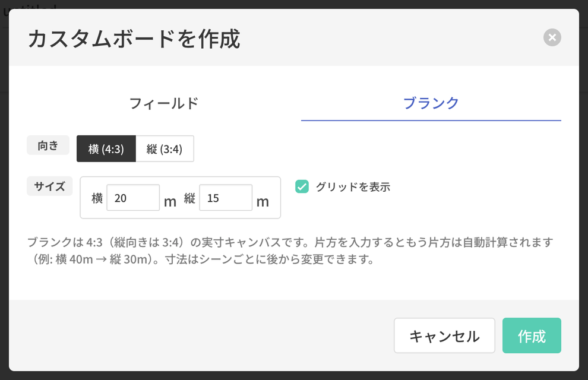
Task: Toggle the グリッドを表示 checkbox
Action: tap(302, 186)
